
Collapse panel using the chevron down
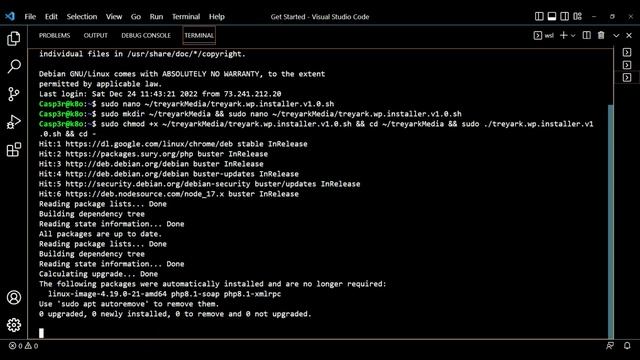coord(616,36)
